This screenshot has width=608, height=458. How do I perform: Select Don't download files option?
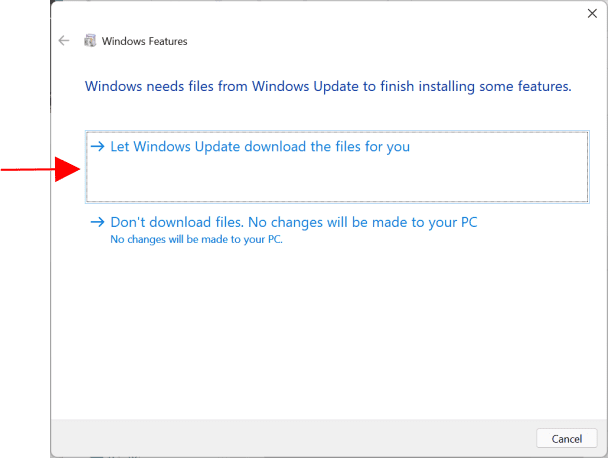(x=293, y=222)
